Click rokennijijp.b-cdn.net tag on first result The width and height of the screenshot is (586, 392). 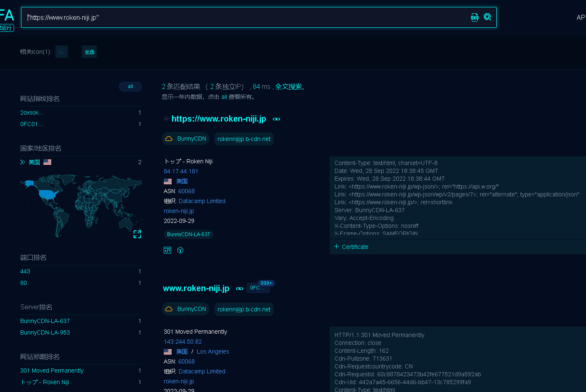point(244,139)
